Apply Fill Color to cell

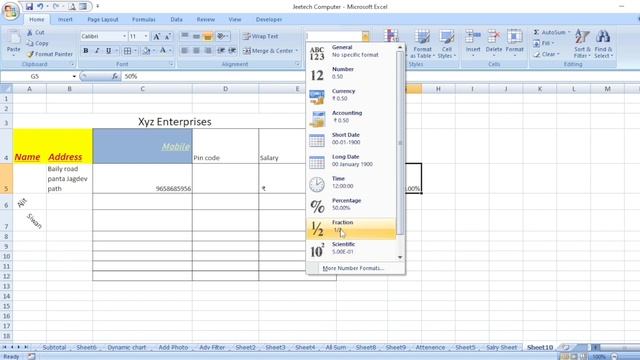[x=146, y=51]
